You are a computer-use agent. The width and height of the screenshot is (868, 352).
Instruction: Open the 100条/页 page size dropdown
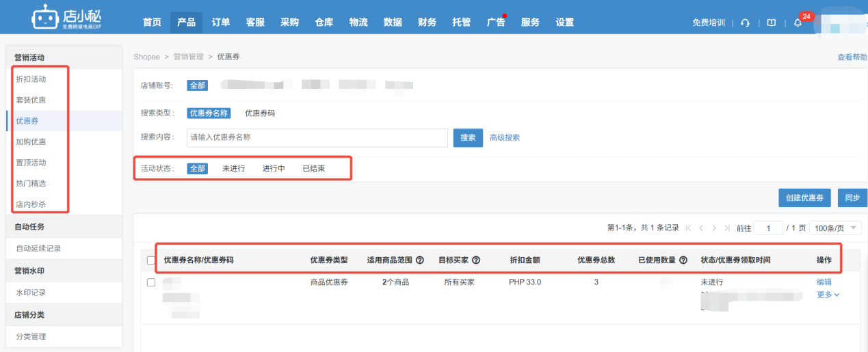(835, 228)
